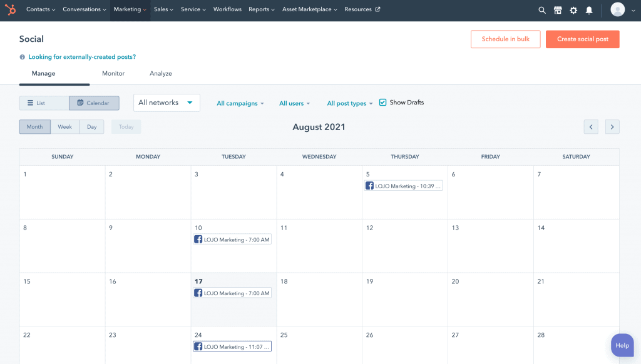Switch to the Monitor tab
641x364 pixels.
click(x=113, y=73)
